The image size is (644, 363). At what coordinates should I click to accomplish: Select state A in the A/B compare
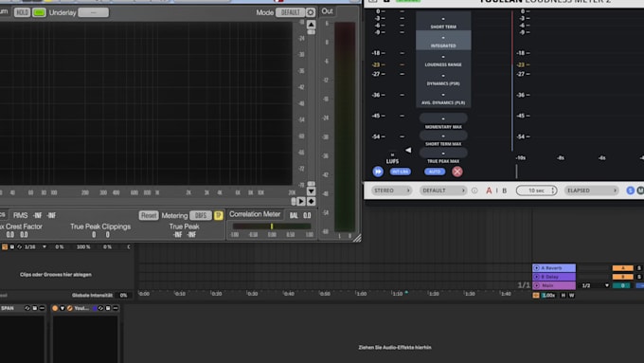(x=489, y=191)
